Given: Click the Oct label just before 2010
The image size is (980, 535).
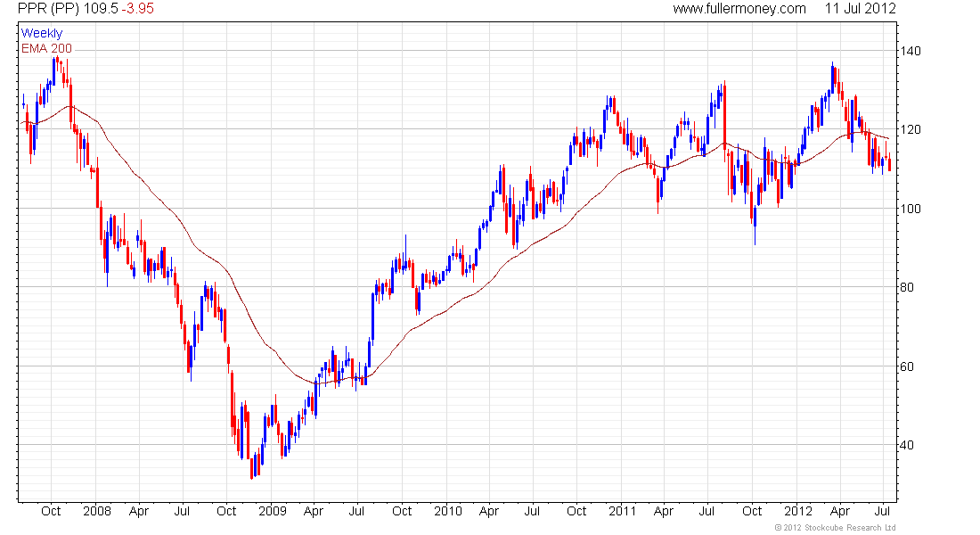Looking at the screenshot, I should point(401,511).
